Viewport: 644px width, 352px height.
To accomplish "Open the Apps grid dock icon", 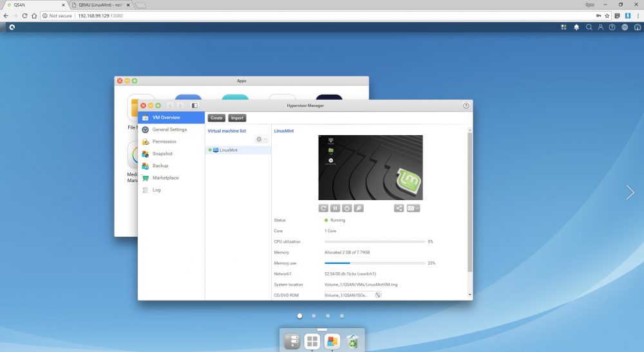I will (x=312, y=341).
